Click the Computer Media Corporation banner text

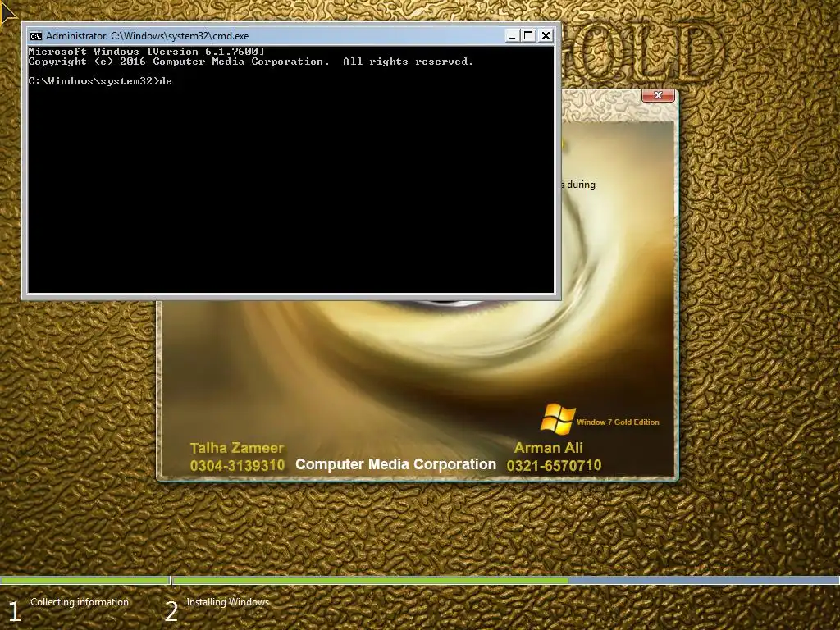tap(396, 464)
